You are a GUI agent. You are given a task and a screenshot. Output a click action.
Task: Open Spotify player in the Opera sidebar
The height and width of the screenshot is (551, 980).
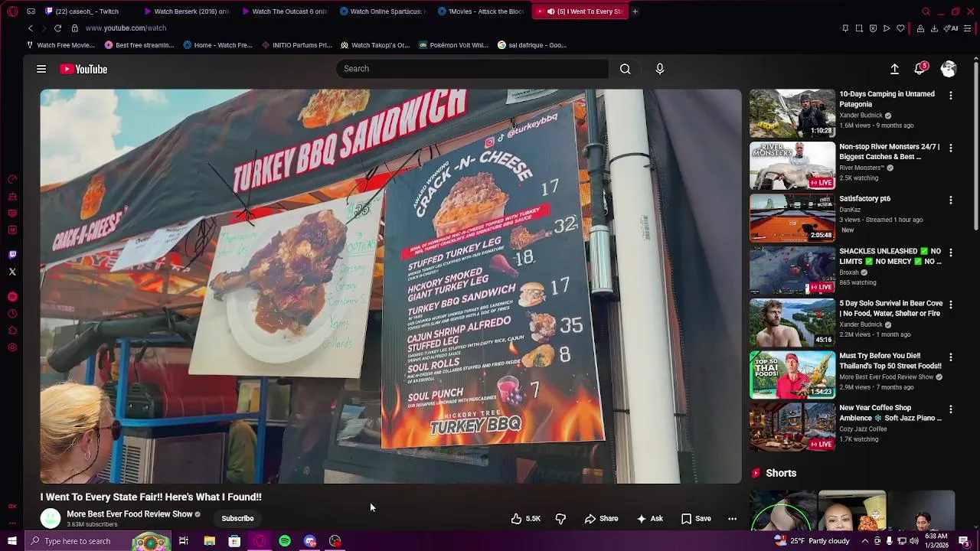tap(12, 297)
